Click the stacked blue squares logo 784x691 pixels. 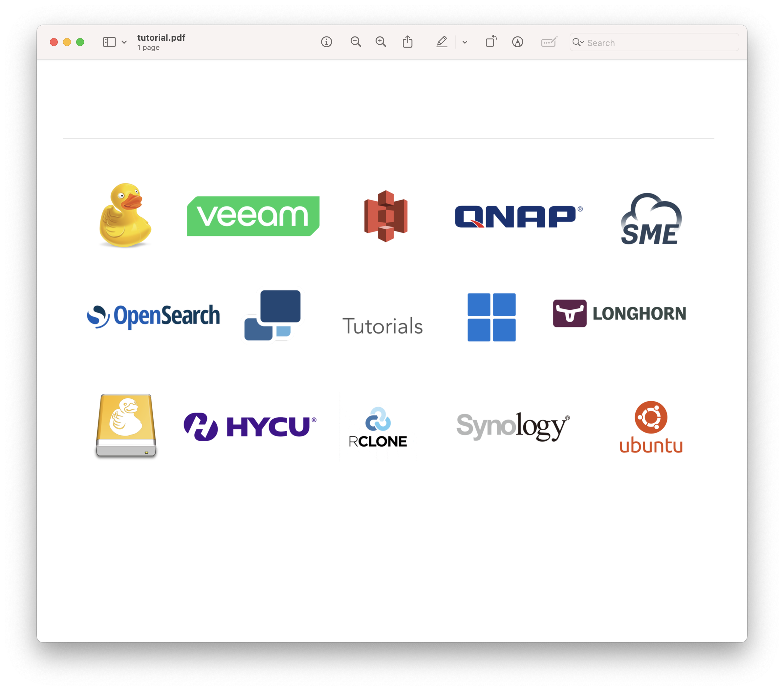(272, 315)
